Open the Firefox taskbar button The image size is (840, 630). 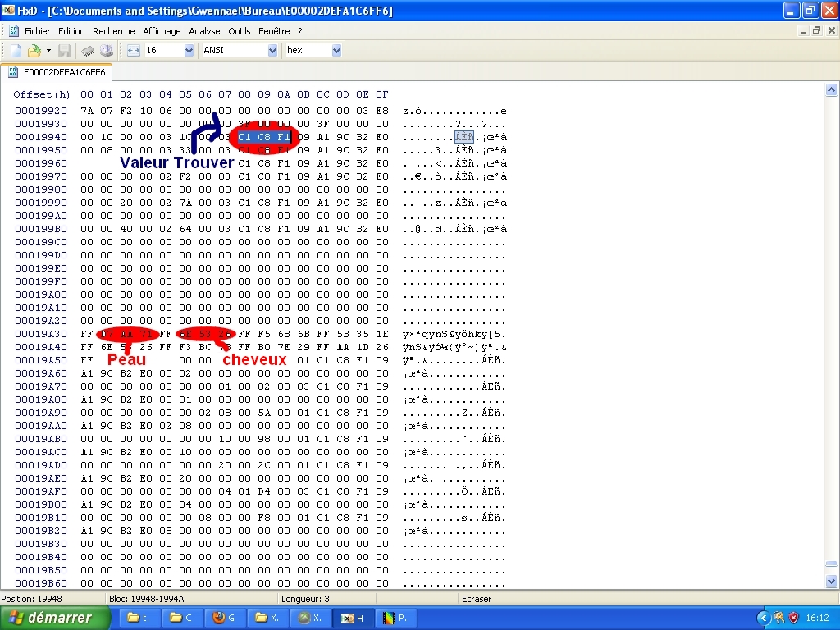pos(224,618)
